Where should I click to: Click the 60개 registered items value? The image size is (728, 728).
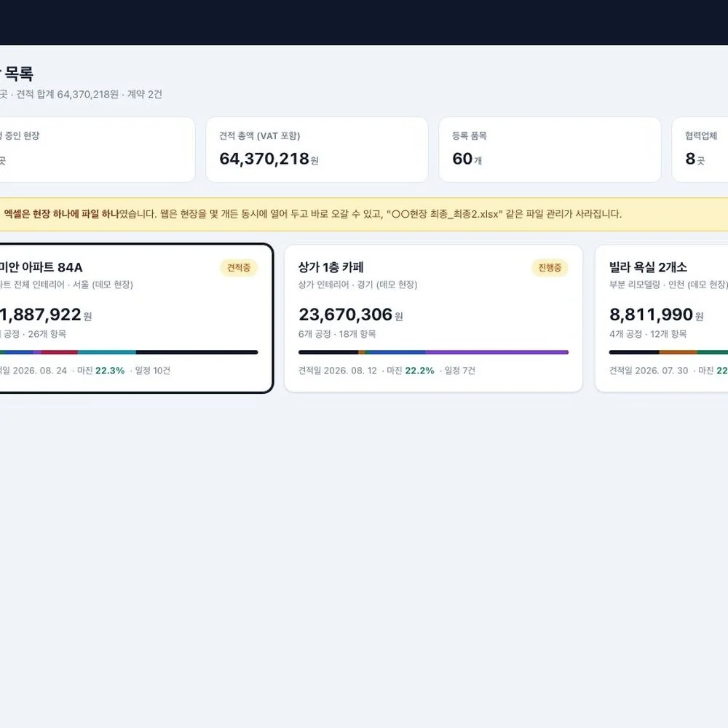pyautogui.click(x=467, y=159)
